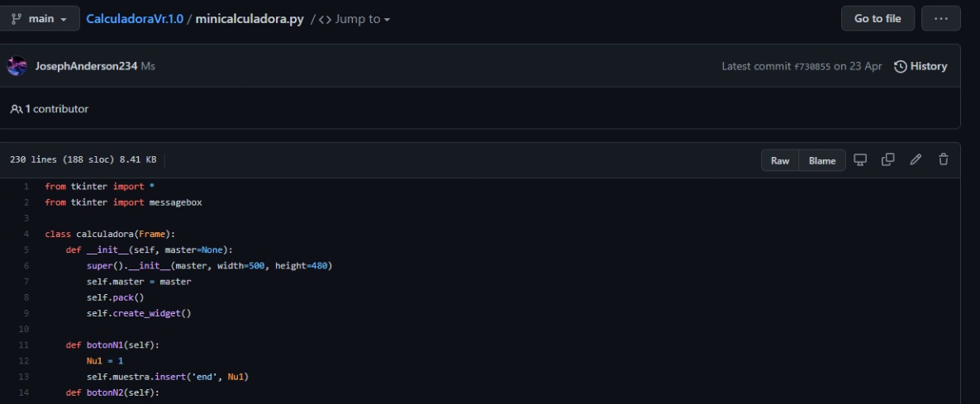
Task: Open JosephAnderson234 profile link
Action: coord(86,66)
